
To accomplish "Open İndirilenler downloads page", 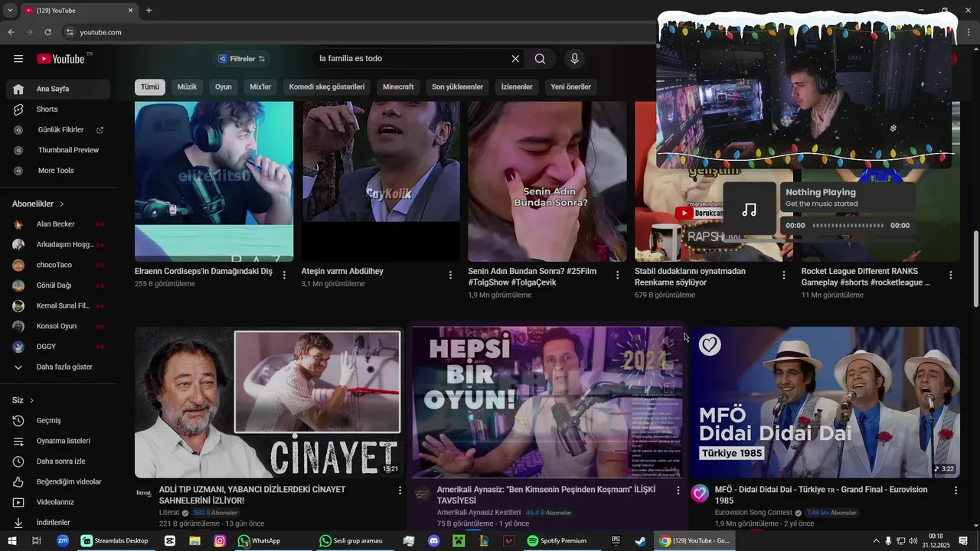I will (x=58, y=523).
